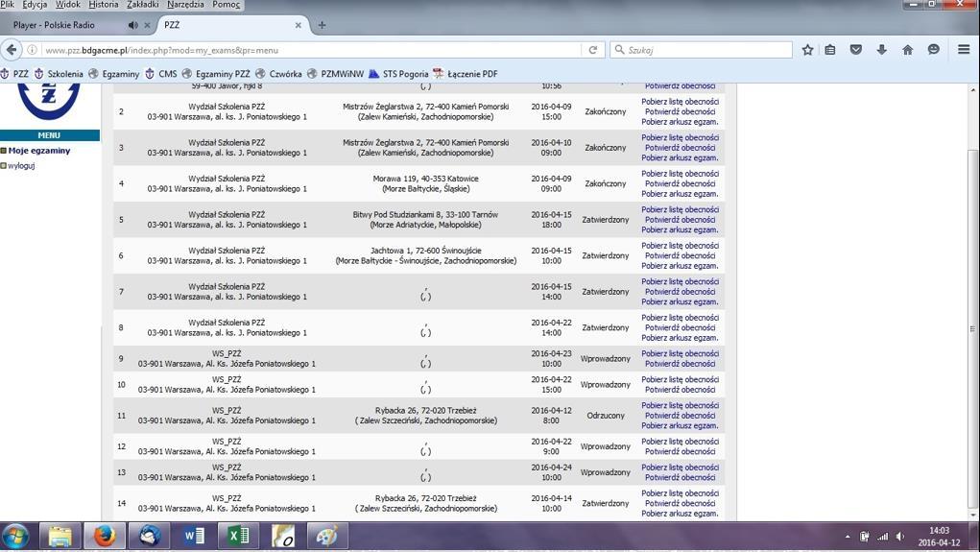Click the Firefox taskbar icon
The height and width of the screenshot is (552, 980).
(105, 537)
